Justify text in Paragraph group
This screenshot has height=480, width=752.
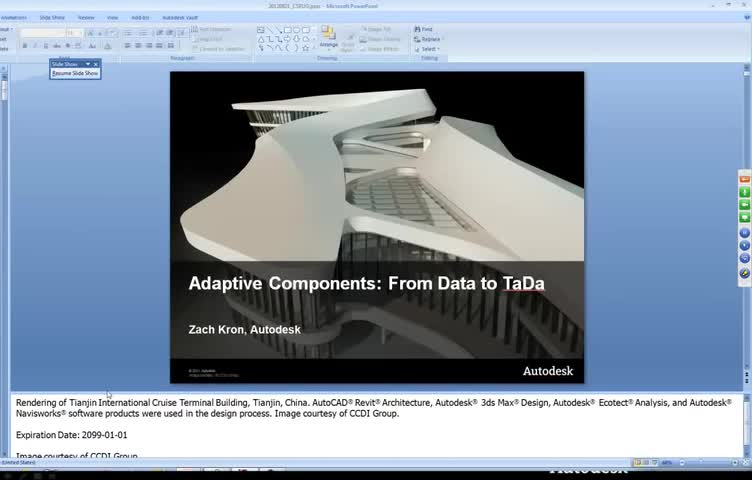[159, 46]
